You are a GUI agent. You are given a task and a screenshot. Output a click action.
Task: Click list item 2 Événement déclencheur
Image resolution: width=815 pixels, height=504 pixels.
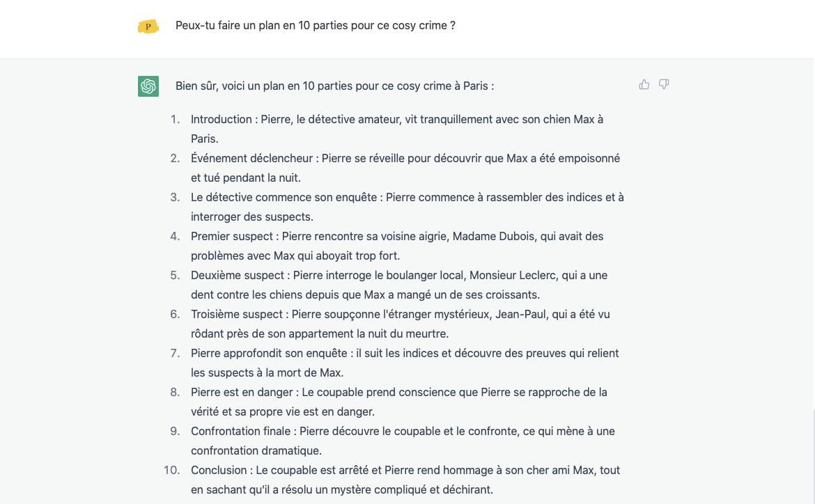pyautogui.click(x=405, y=168)
